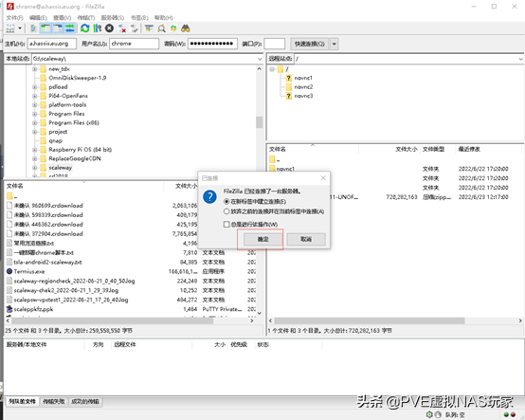Click the 快速连接(Q) button

[x=310, y=44]
